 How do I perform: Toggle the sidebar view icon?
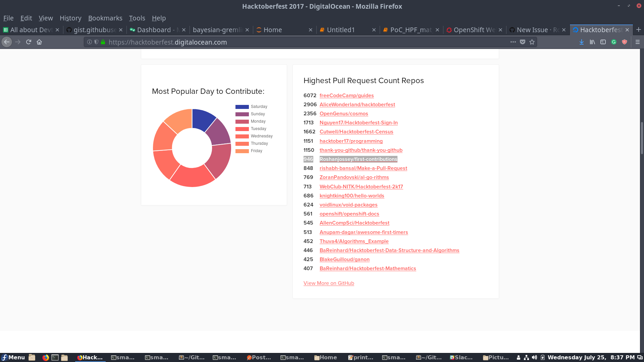point(603,42)
